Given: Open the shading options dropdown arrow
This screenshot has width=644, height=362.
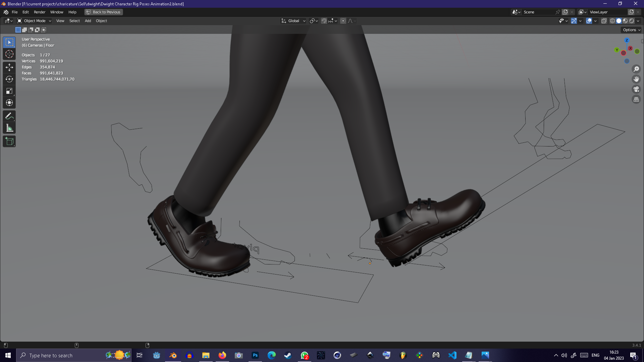Looking at the screenshot, I should click(638, 21).
